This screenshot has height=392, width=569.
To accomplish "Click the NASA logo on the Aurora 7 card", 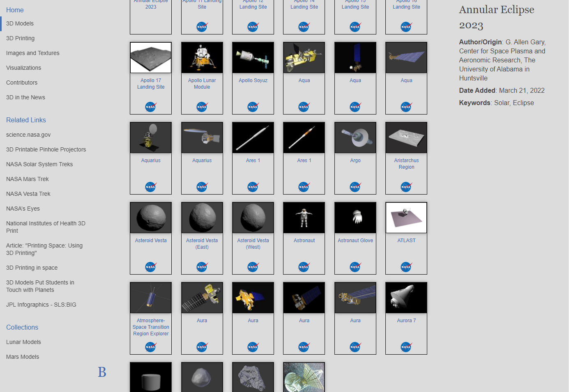I will point(406,346).
